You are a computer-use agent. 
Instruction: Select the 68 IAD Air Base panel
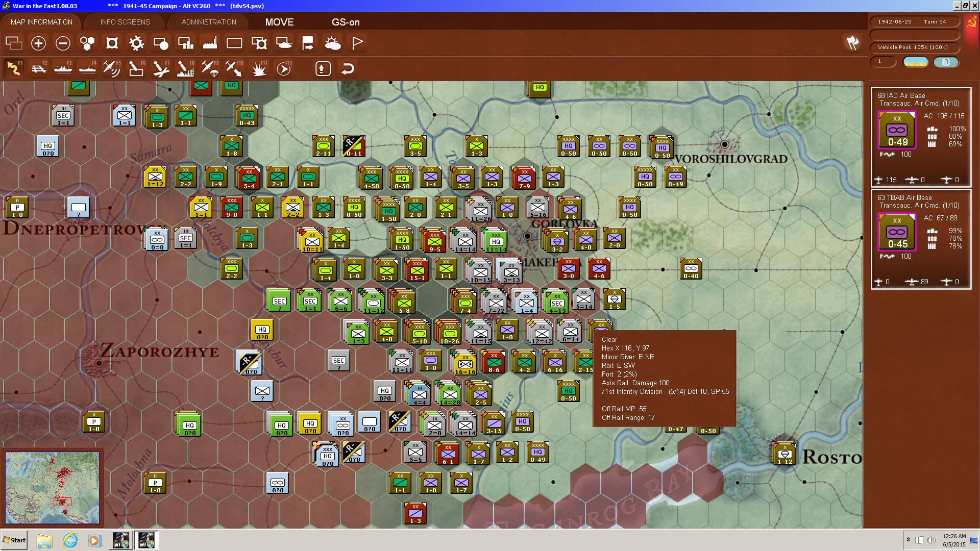[921, 137]
